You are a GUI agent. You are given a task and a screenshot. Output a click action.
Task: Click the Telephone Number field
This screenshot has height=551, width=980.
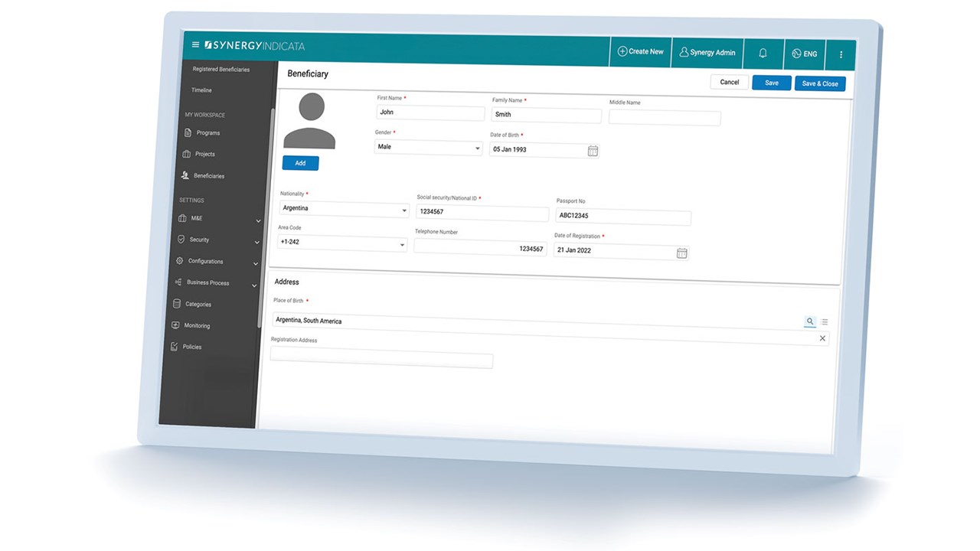pyautogui.click(x=480, y=248)
